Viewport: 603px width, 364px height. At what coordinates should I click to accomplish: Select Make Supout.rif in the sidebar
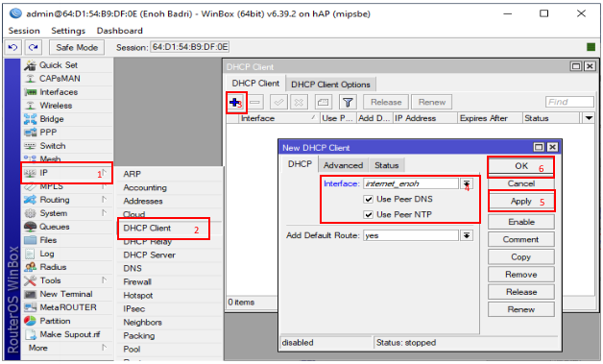69,334
